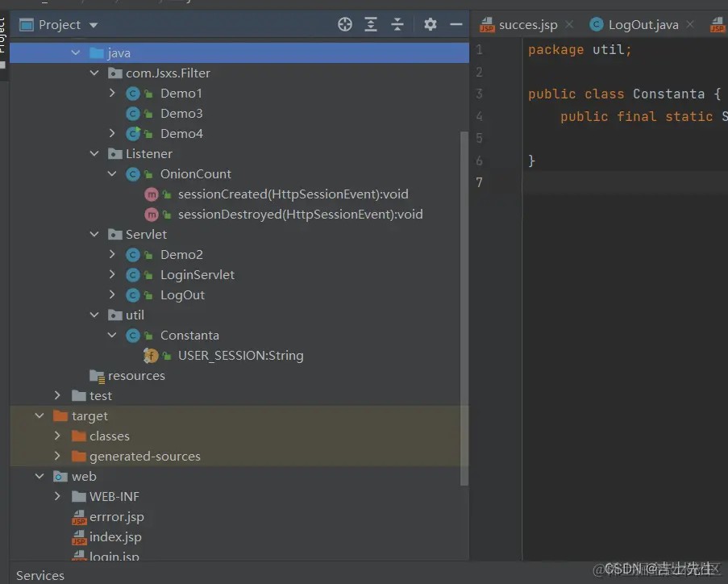Expand the Demo1 class node
This screenshot has width=728, height=584.
(112, 93)
